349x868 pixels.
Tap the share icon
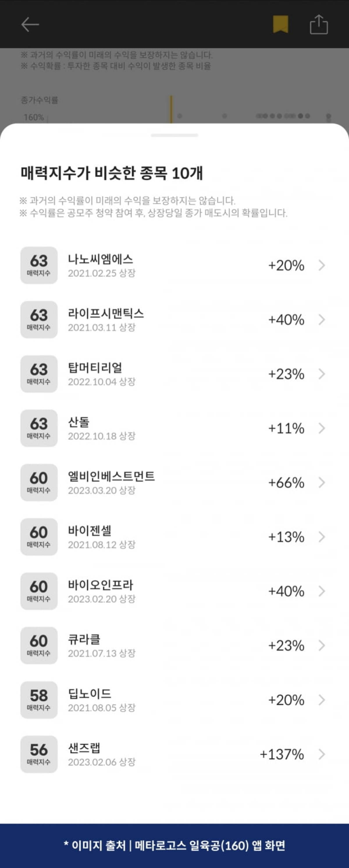(x=319, y=24)
